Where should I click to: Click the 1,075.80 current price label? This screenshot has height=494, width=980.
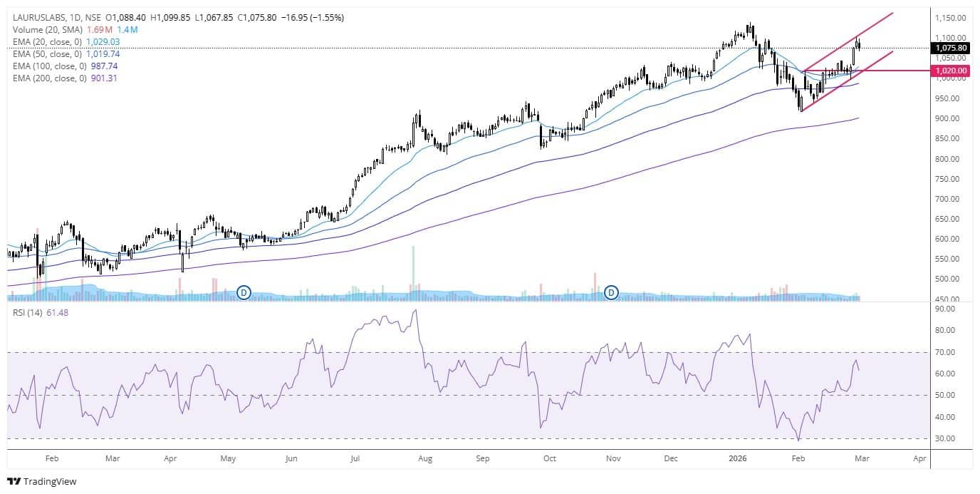pyautogui.click(x=951, y=48)
